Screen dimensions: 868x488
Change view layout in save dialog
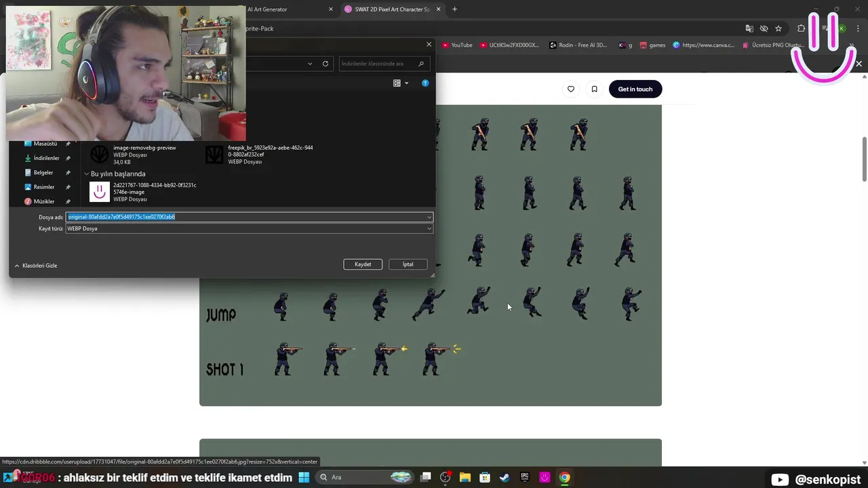tap(397, 83)
